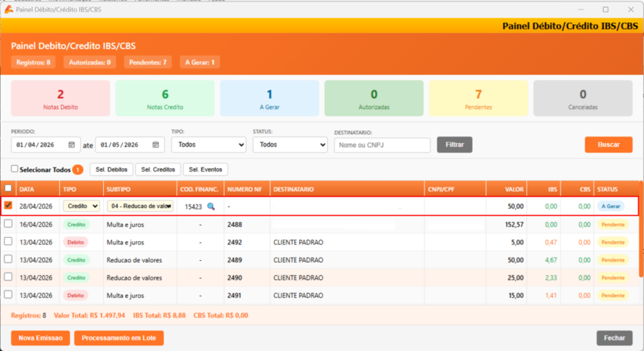Select the Notas Credito summary card
The image size is (644, 351).
[165, 99]
